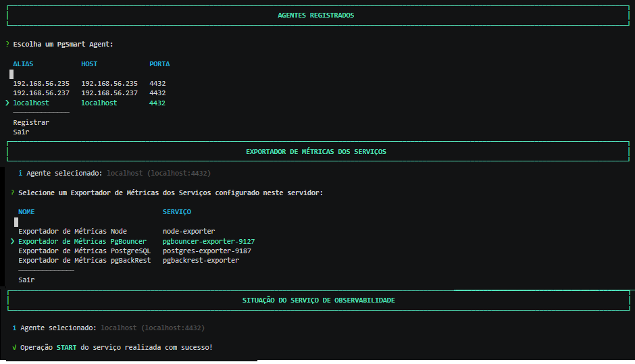Click the question mark before Escolha
The image size is (635, 364).
(x=7, y=44)
